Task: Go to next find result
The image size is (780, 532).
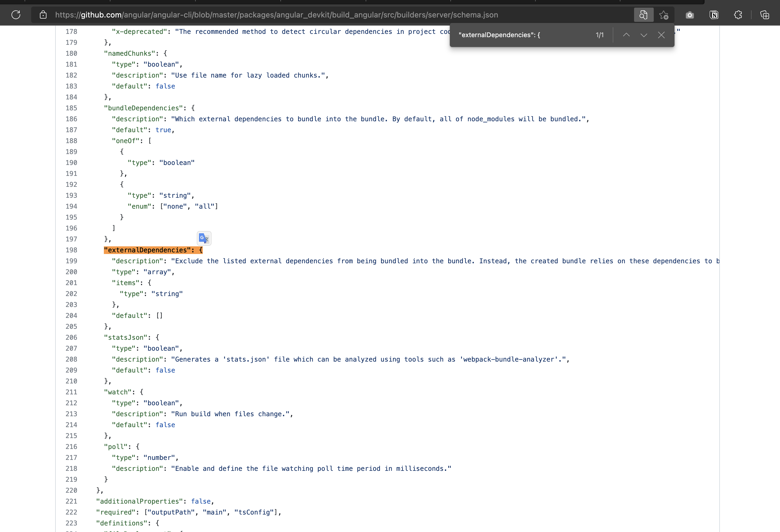Action: [x=643, y=35]
